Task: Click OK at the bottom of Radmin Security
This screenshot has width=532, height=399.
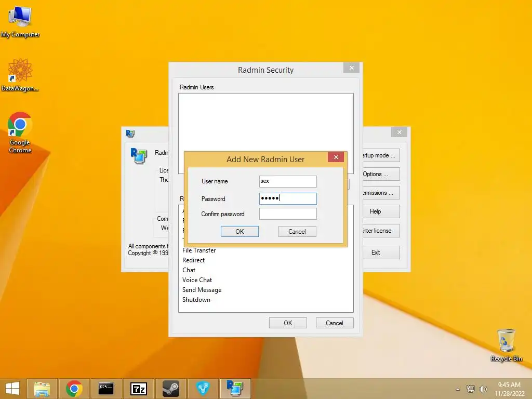Action: point(288,323)
